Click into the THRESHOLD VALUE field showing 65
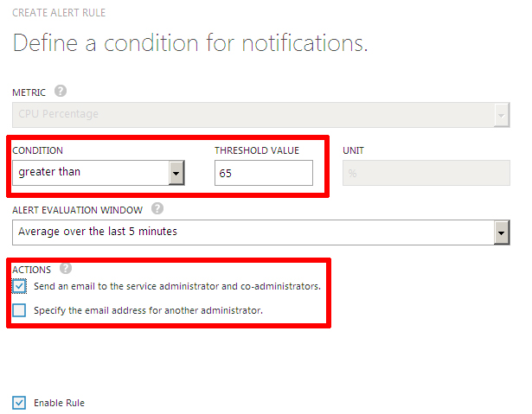 coord(264,173)
